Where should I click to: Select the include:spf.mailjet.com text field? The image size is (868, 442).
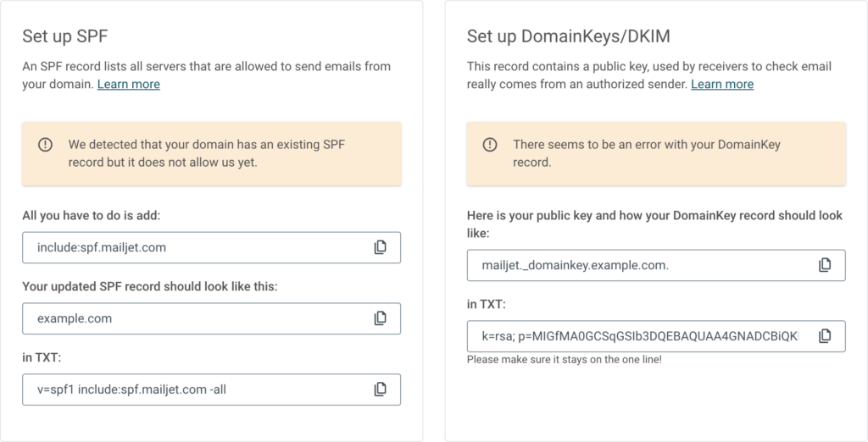pos(195,247)
